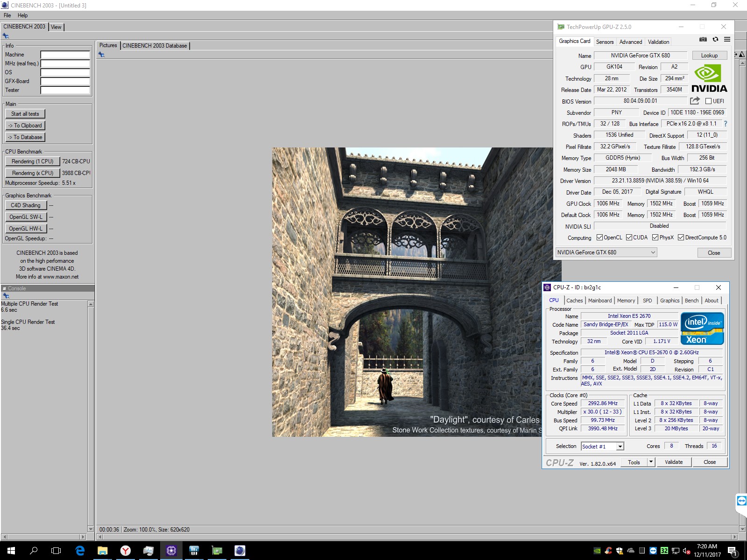The width and height of the screenshot is (747, 560).
Task: Click the BIOS export arrow icon in GPU-Z
Action: 695,101
